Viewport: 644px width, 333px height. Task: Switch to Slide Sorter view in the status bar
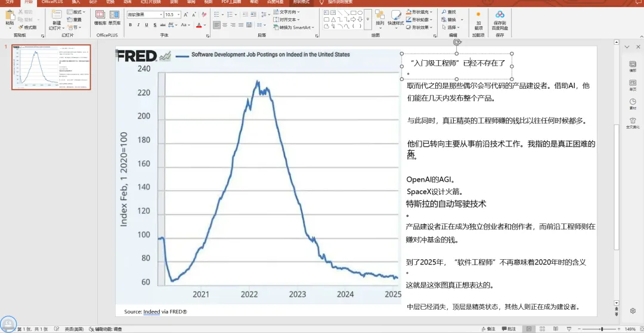[x=543, y=329]
